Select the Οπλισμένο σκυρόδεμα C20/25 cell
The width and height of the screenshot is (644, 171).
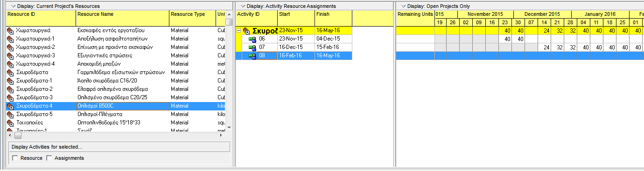click(x=122, y=97)
